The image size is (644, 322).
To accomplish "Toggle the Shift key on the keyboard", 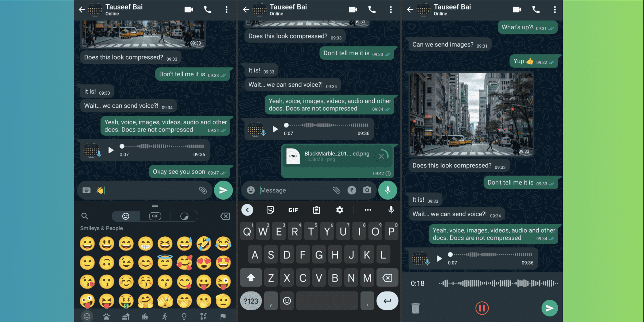I will (x=251, y=278).
